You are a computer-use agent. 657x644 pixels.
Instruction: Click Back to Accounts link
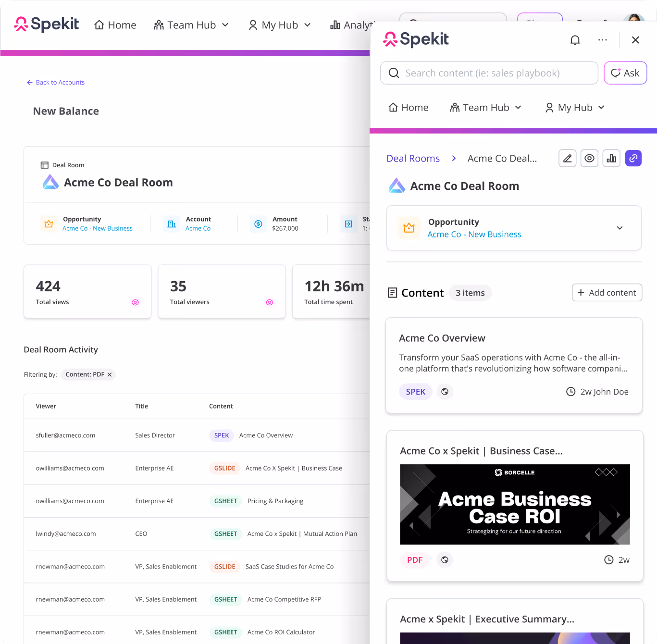(56, 83)
